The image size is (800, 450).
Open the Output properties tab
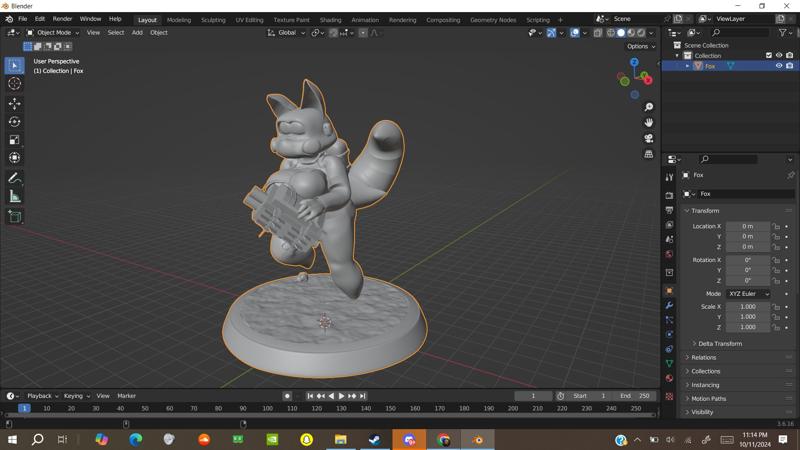(669, 210)
